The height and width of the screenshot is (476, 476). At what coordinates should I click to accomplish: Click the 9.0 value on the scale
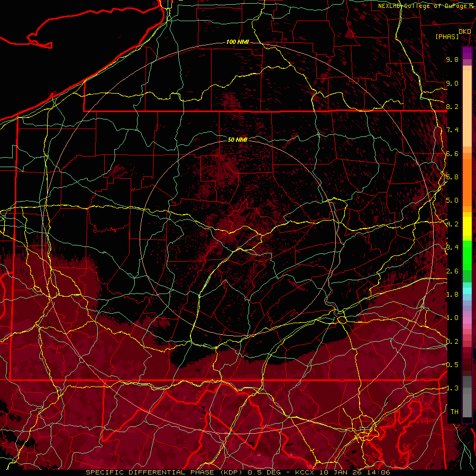coord(452,83)
